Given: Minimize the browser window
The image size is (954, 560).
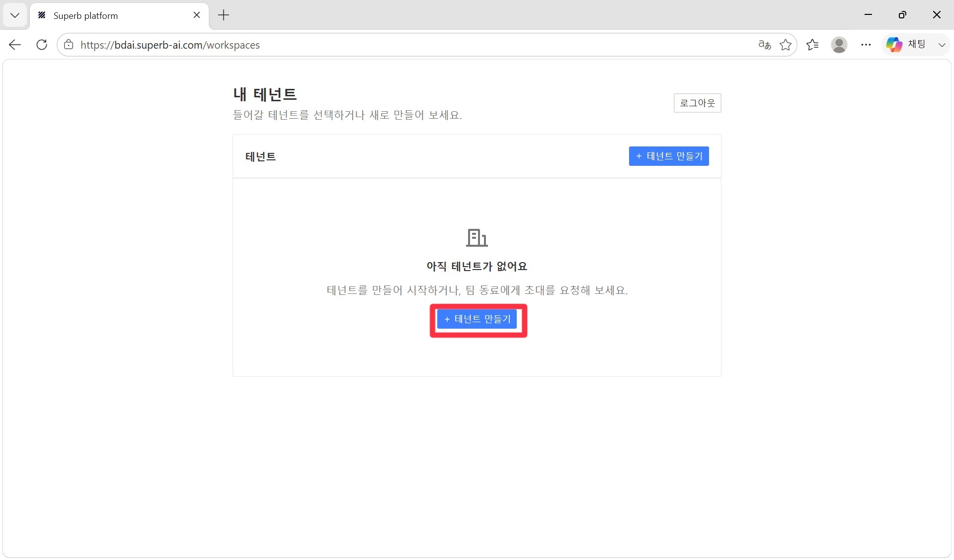Looking at the screenshot, I should (868, 15).
